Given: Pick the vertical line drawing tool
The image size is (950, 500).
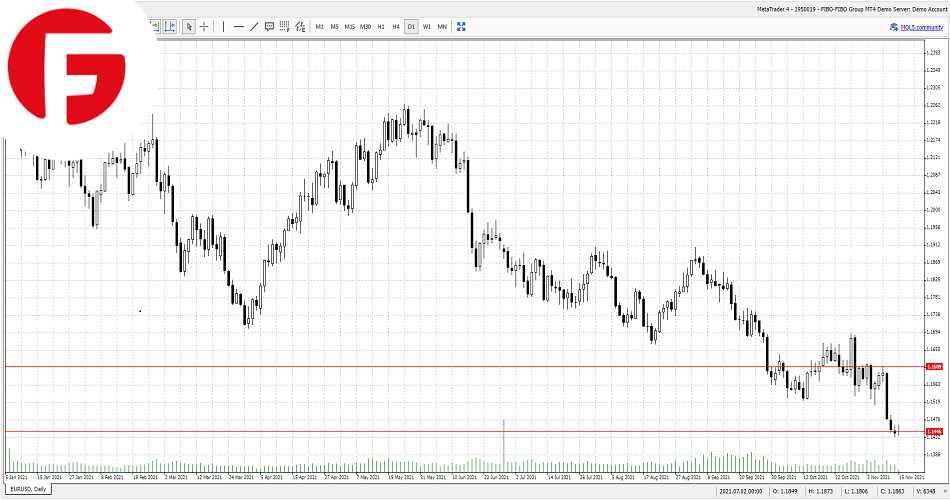Looking at the screenshot, I should tap(223, 27).
